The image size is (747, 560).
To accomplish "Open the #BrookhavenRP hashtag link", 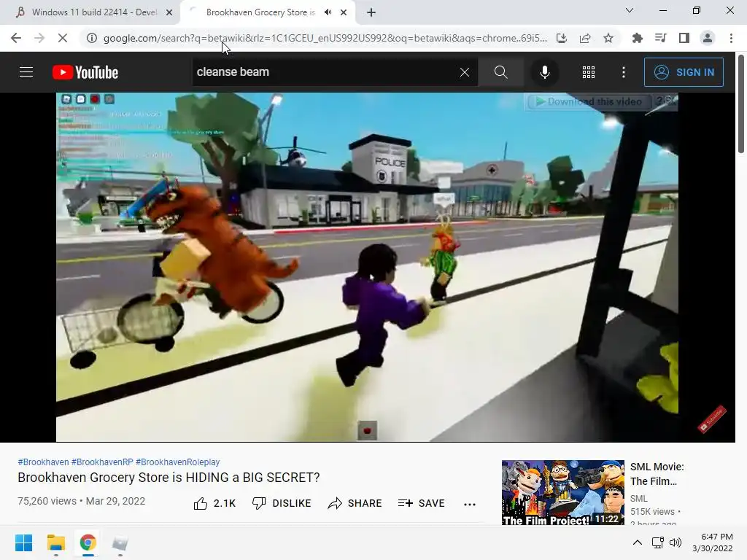I will (x=102, y=462).
